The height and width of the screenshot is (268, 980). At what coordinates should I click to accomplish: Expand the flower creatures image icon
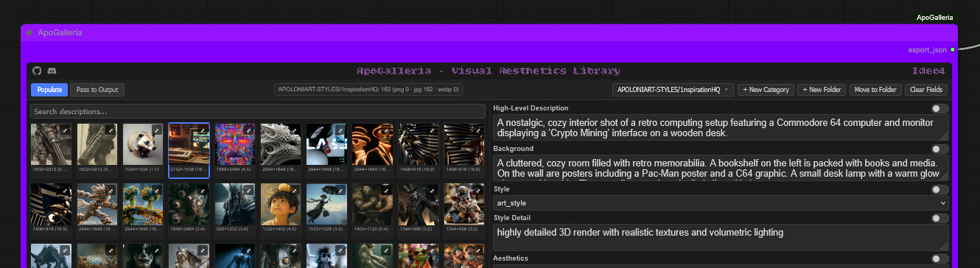tap(156, 191)
